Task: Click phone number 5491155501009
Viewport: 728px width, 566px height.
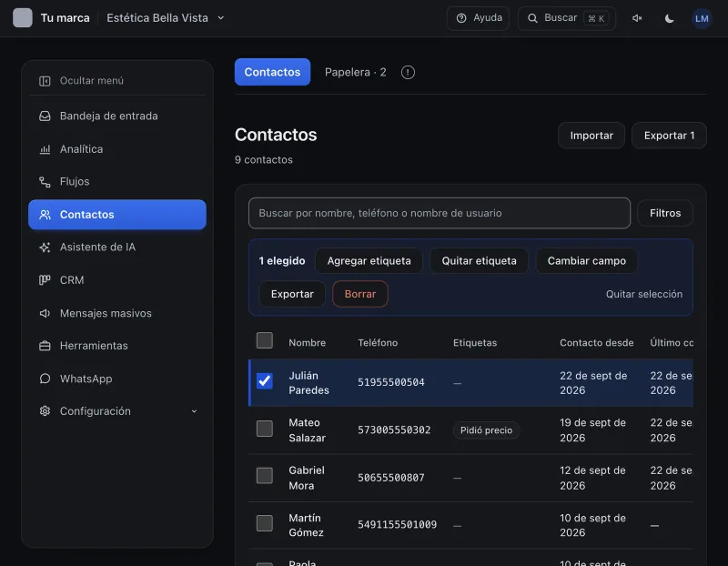Action: click(397, 525)
